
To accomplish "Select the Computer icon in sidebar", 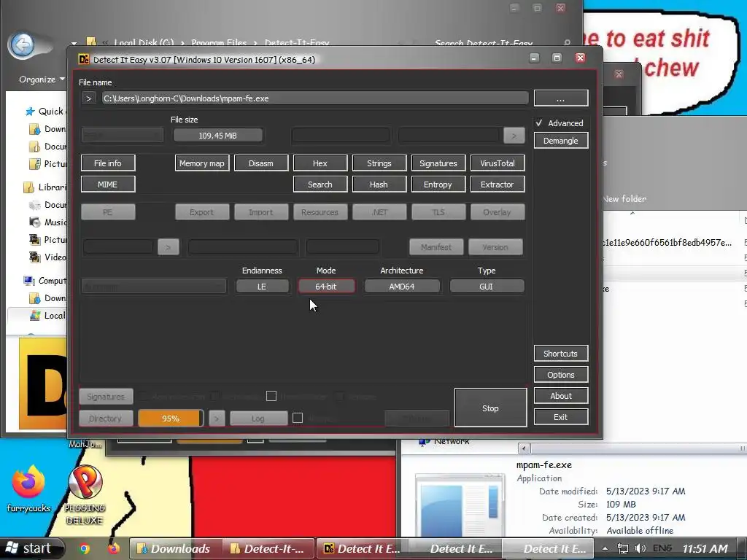I will (x=29, y=281).
